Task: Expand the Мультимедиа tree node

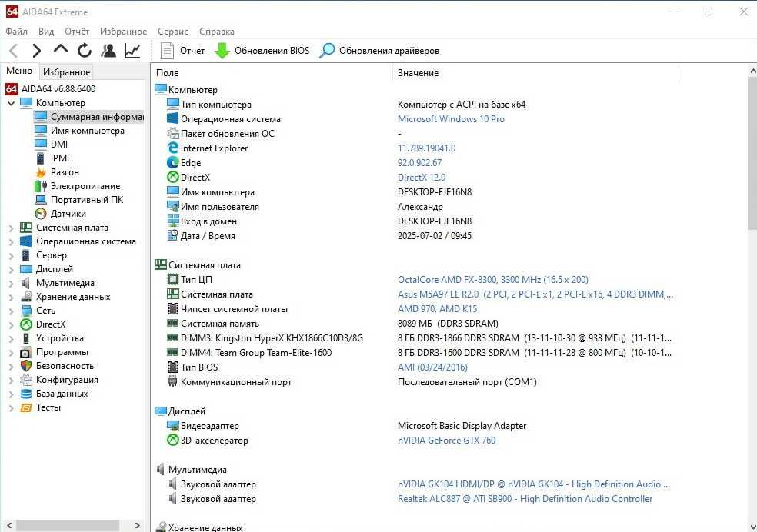Action: pos(11,283)
